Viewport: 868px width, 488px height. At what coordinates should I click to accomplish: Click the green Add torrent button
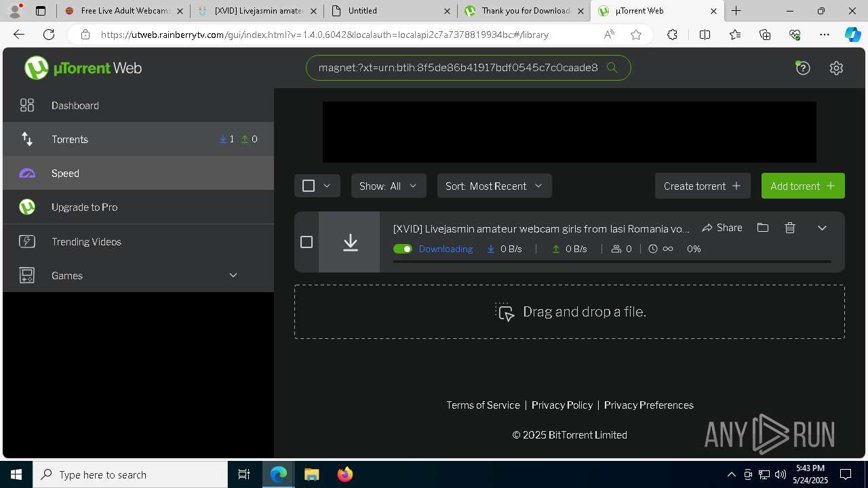click(803, 186)
